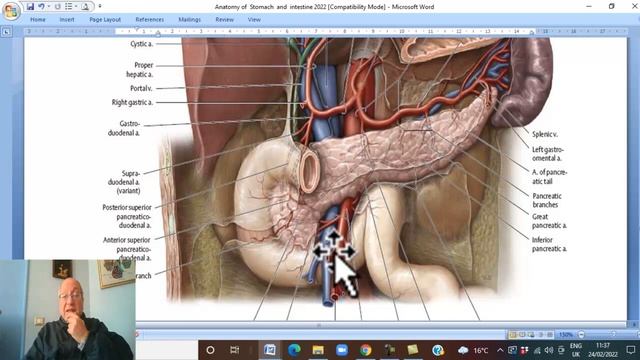This screenshot has width=640, height=360.
Task: Open Sticky Notes from the taskbar
Action: click(x=413, y=350)
